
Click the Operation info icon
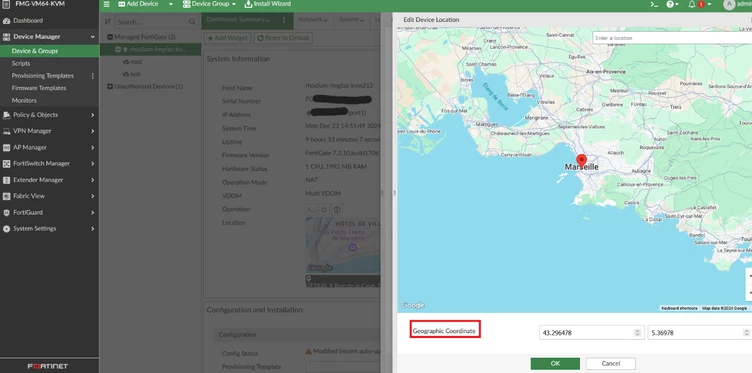click(x=337, y=210)
